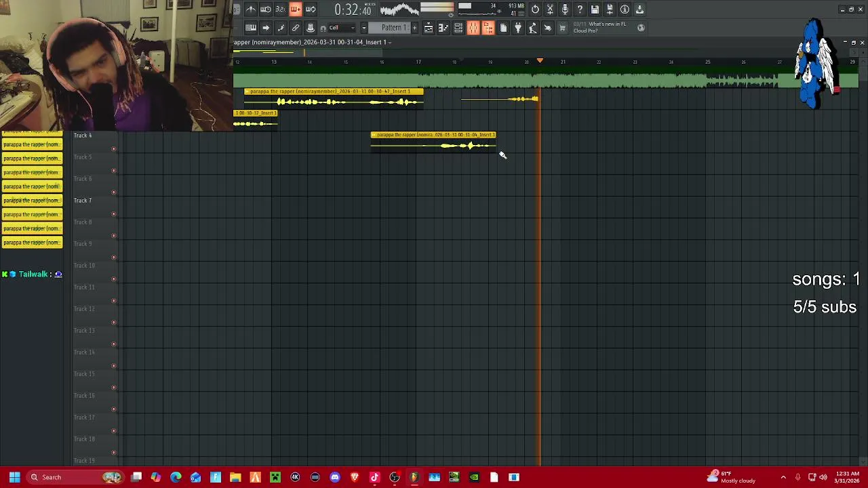868x488 pixels.
Task: Click the bird icon in toolbar
Action: click(x=548, y=28)
